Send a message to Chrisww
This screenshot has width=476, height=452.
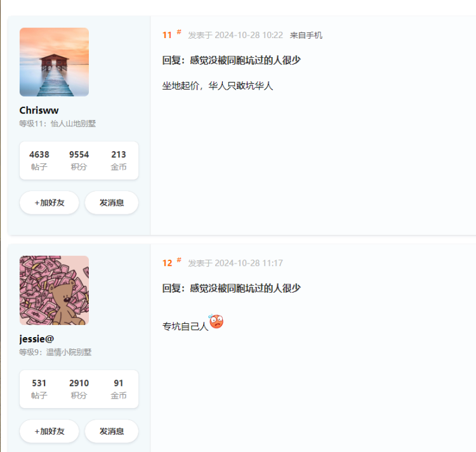pos(112,203)
